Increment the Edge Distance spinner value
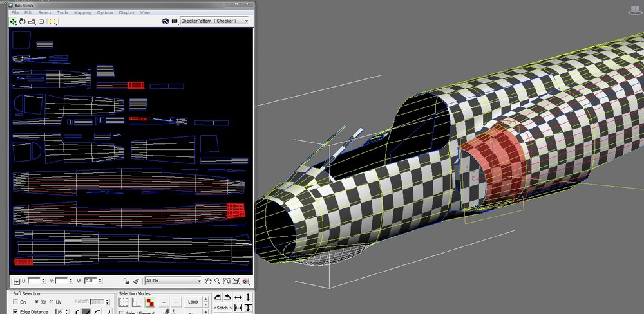644x314 pixels. pyautogui.click(x=66, y=310)
